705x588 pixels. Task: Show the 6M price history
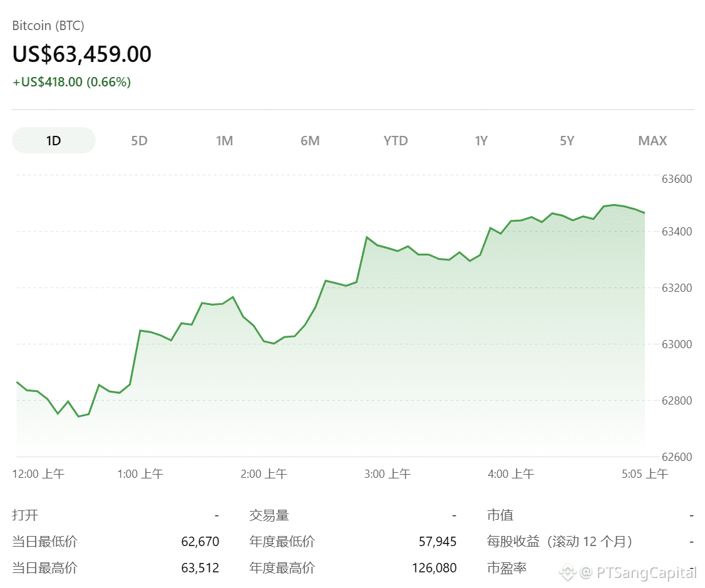(x=310, y=141)
